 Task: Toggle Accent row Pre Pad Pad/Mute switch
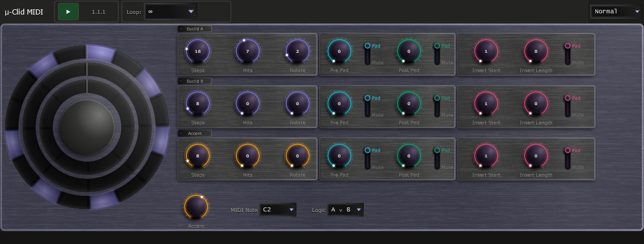pos(367,159)
